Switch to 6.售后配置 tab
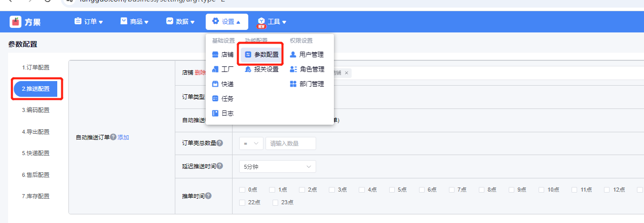This screenshot has height=223, width=644. 35,175
